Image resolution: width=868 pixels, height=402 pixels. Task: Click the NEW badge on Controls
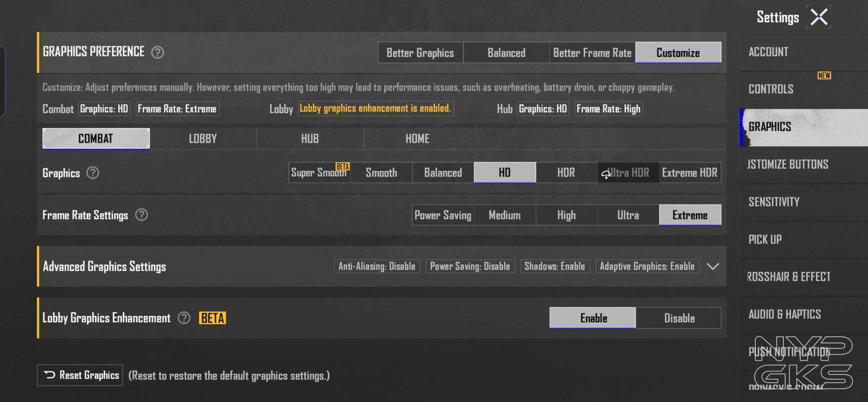[824, 75]
